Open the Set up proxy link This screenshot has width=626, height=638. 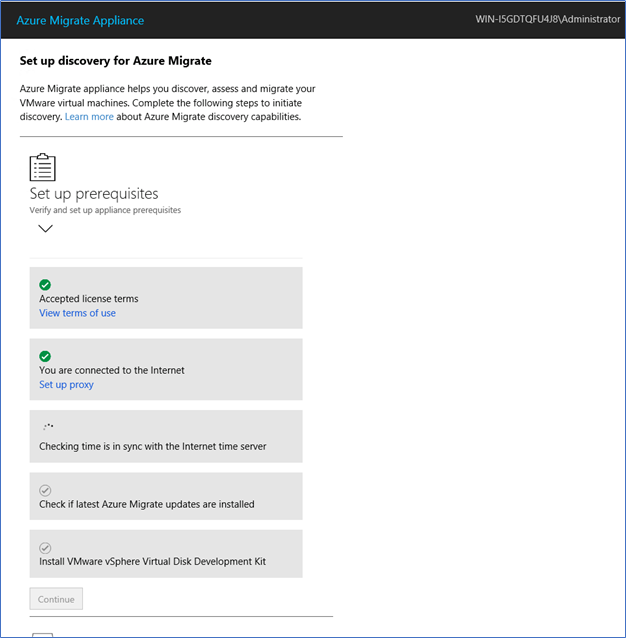tap(66, 385)
